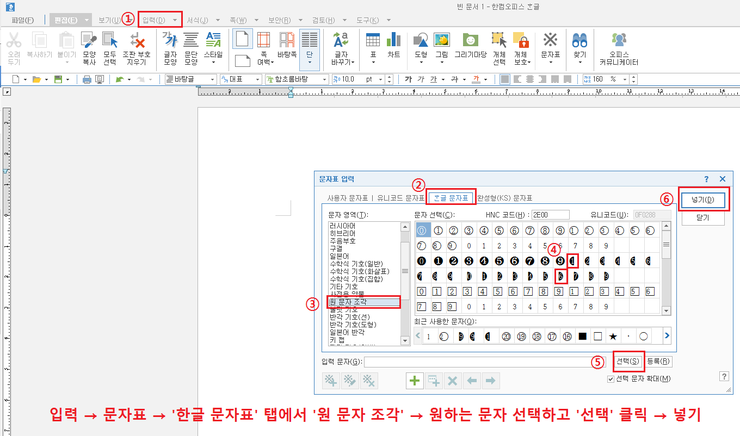Switch to the 유니코드 문자표 tab
Screen dimensions: 740x436
400,198
